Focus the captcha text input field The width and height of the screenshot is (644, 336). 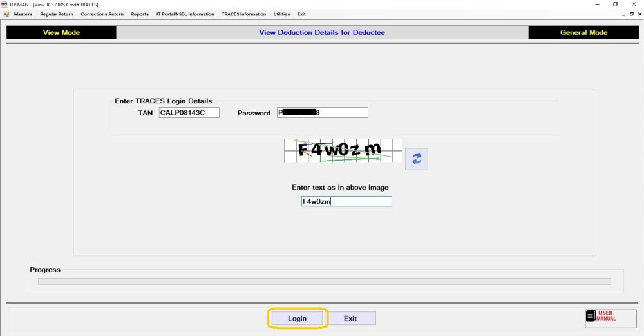(346, 201)
